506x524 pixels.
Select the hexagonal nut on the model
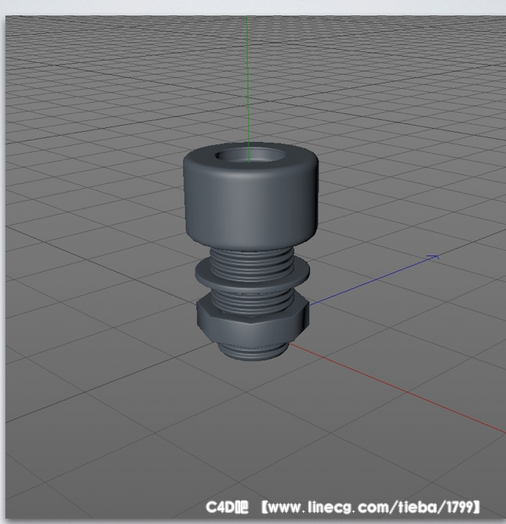252,322
